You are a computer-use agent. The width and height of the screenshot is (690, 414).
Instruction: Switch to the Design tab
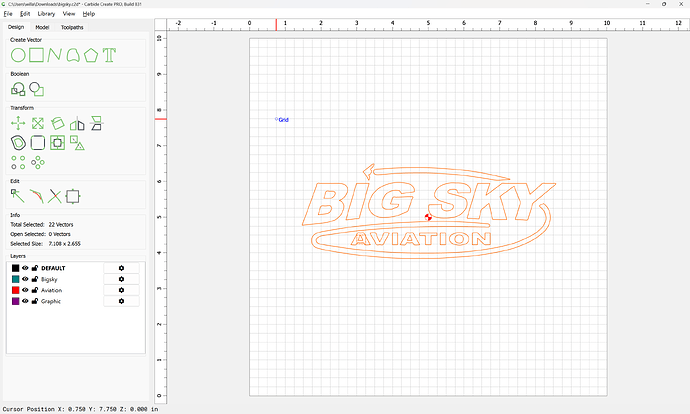coord(16,27)
